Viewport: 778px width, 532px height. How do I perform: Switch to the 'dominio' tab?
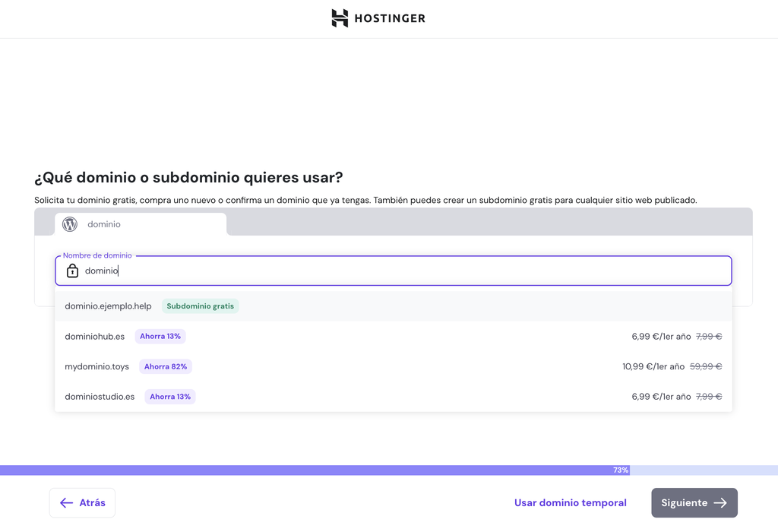pos(103,224)
